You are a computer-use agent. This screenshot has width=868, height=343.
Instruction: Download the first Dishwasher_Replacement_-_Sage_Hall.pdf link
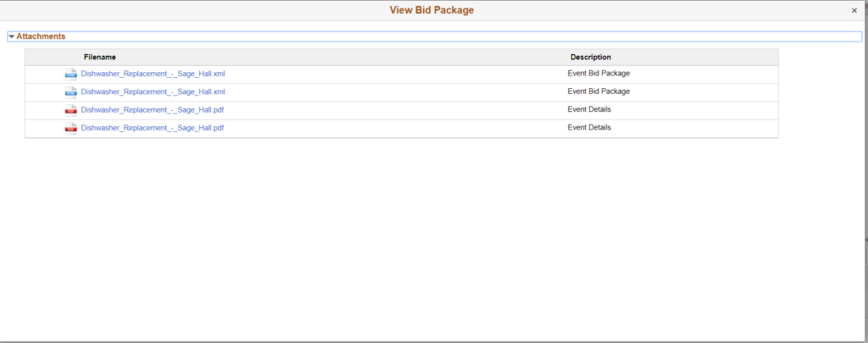[153, 110]
